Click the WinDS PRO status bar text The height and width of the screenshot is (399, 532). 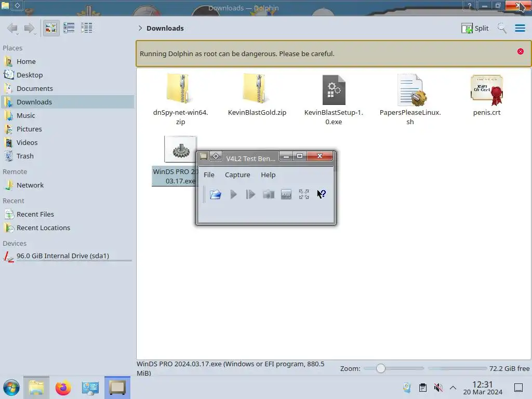click(x=230, y=368)
